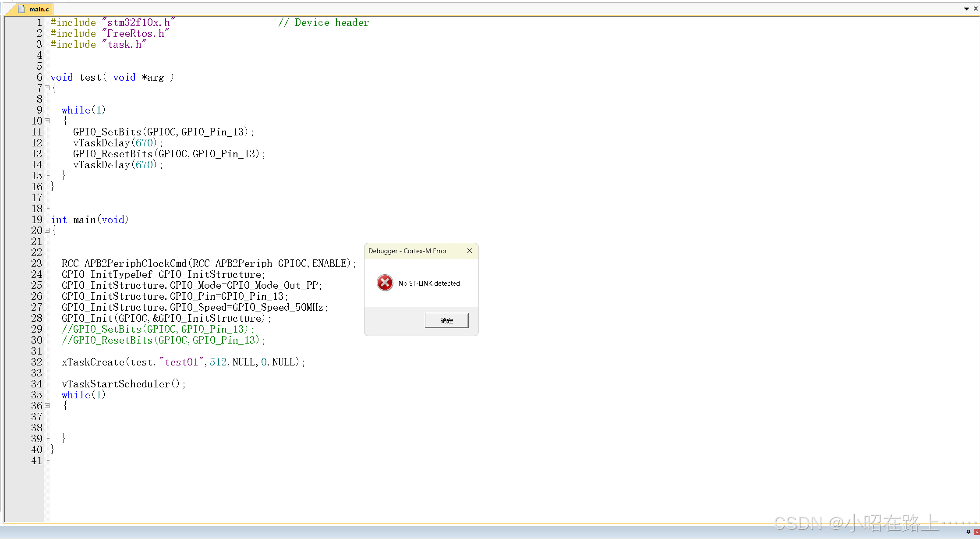
Task: Click the red error icon in the dialog
Action: (x=385, y=283)
